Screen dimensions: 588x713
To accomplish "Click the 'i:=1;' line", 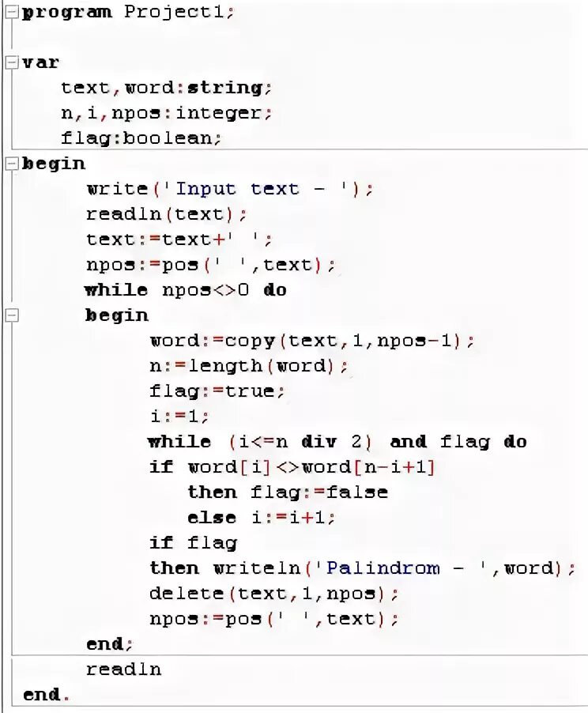I will [179, 417].
